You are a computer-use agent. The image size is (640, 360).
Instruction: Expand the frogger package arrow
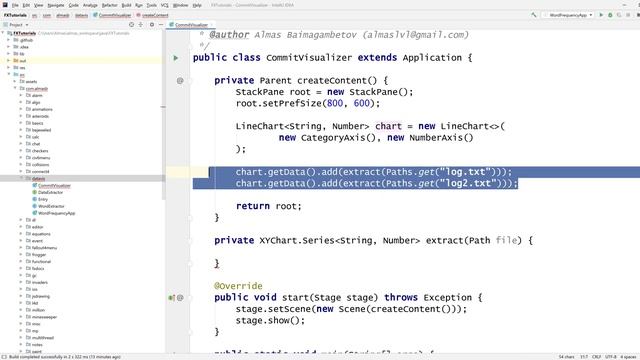21,255
